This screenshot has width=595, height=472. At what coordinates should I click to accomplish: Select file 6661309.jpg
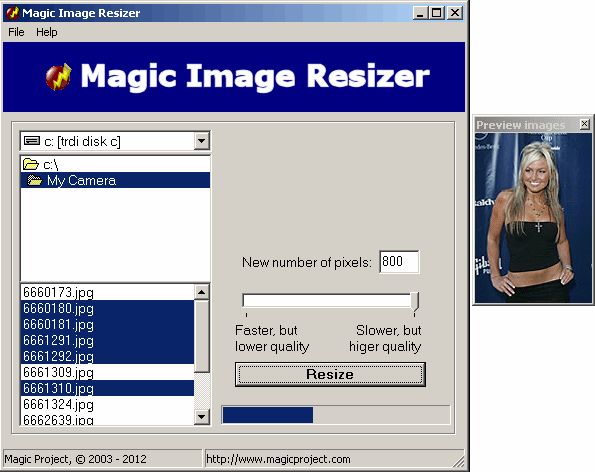click(107, 372)
